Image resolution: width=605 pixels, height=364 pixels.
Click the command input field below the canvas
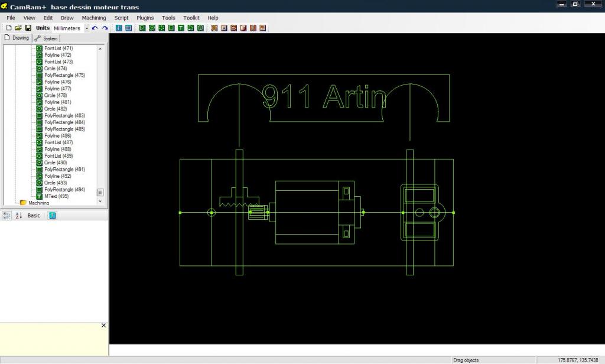(x=357, y=350)
